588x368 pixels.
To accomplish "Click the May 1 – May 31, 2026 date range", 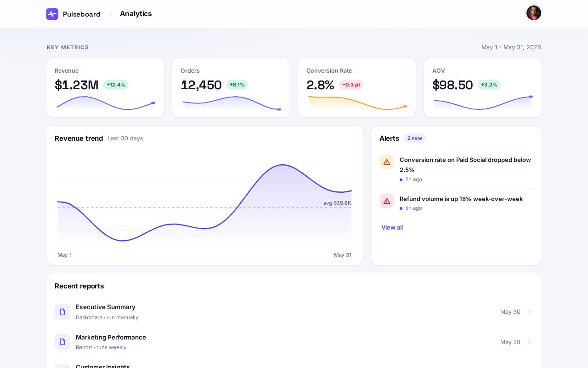I will click(511, 47).
